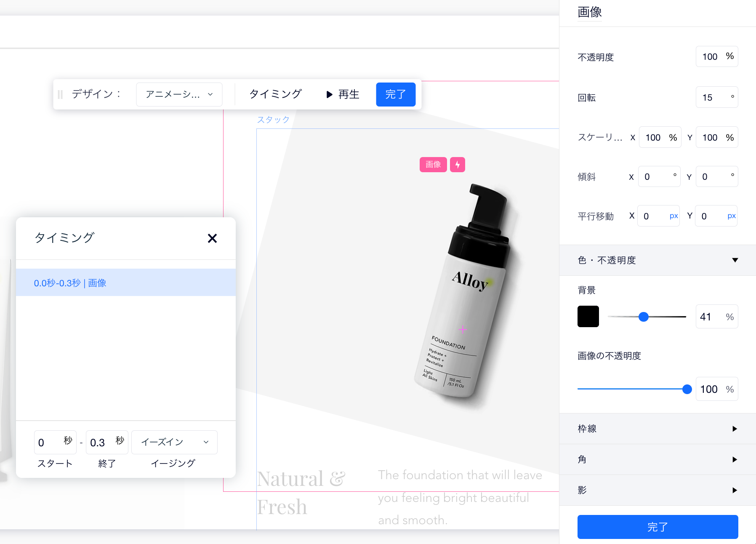Edit the 画像の不透明度 100 percent field
Image resolution: width=756 pixels, height=544 pixels.
pyautogui.click(x=717, y=389)
